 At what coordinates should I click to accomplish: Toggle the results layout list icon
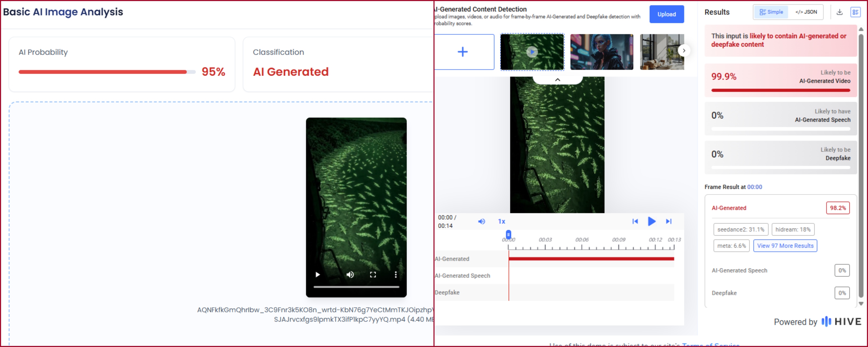pos(855,12)
